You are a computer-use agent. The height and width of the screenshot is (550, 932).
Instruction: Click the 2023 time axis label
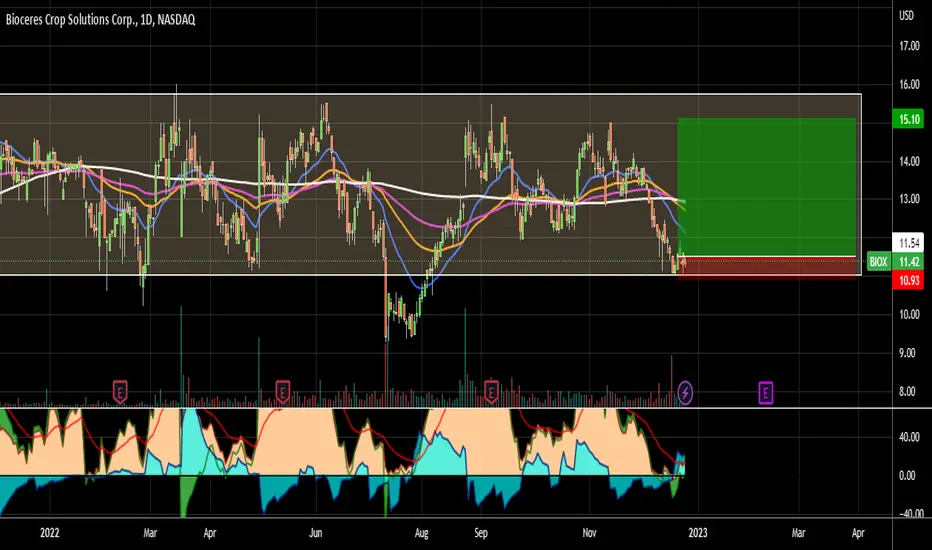pyautogui.click(x=698, y=533)
